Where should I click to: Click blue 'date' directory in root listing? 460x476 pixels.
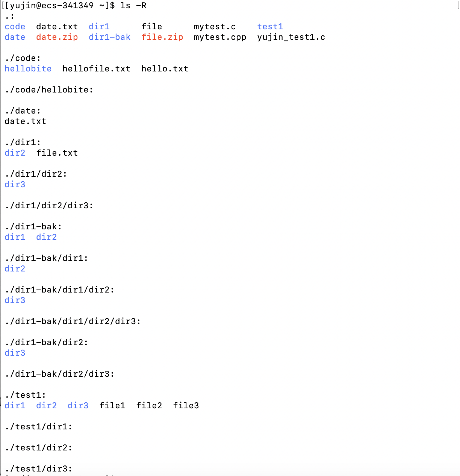click(15, 37)
